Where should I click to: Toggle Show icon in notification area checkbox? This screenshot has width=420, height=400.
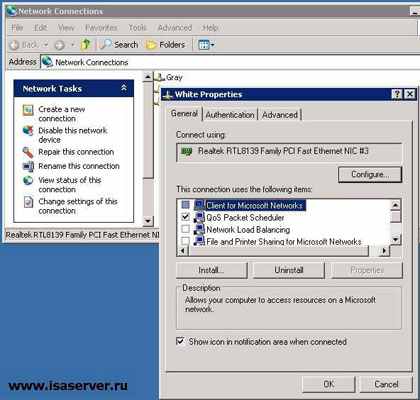pos(180,341)
